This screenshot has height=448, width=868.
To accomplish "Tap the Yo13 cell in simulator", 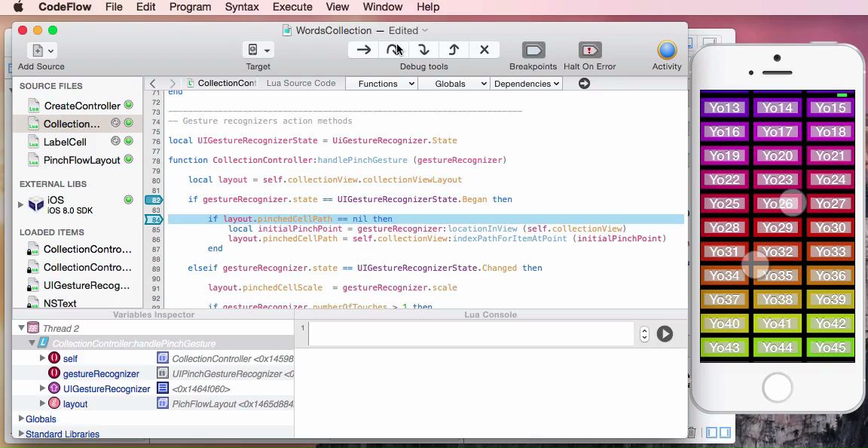I will tap(725, 108).
